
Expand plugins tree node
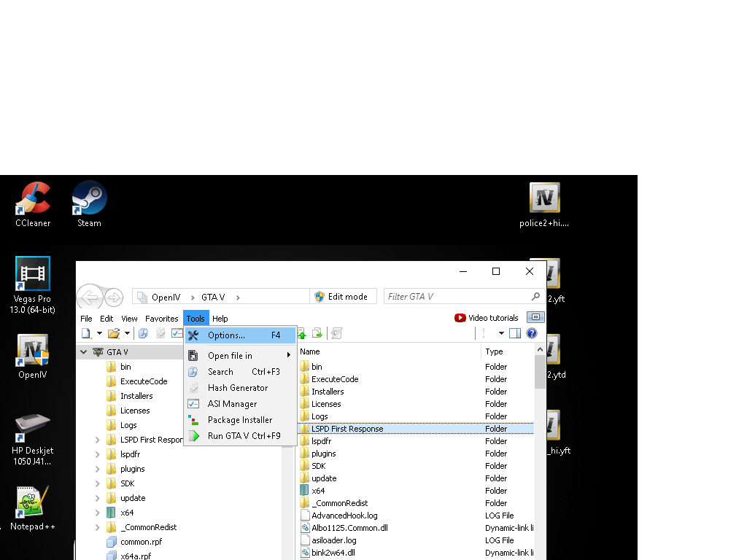click(x=97, y=469)
